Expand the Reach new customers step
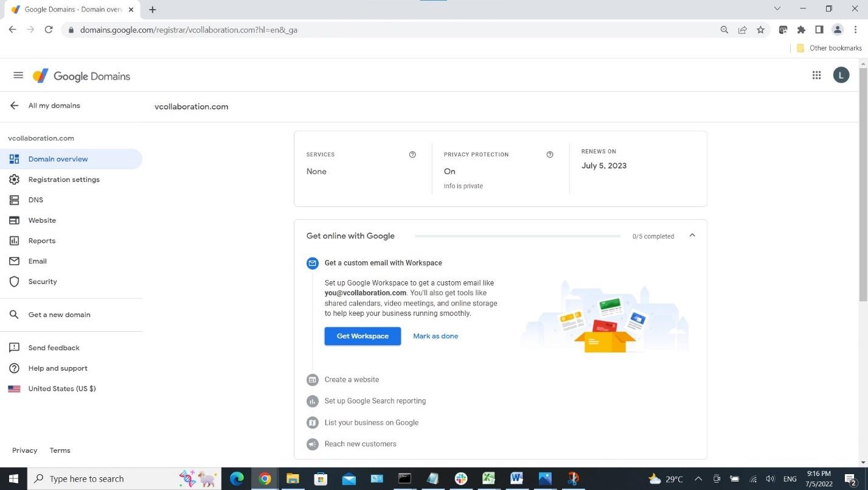 (360, 444)
